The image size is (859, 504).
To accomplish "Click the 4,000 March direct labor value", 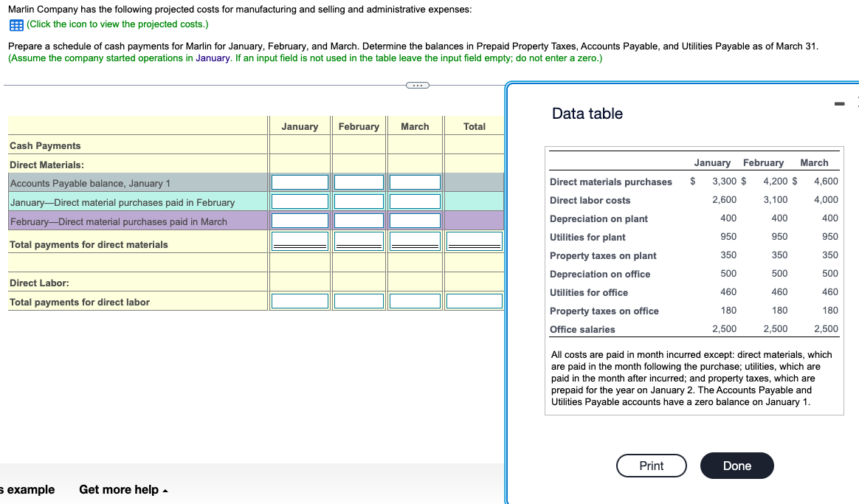I will (826, 200).
